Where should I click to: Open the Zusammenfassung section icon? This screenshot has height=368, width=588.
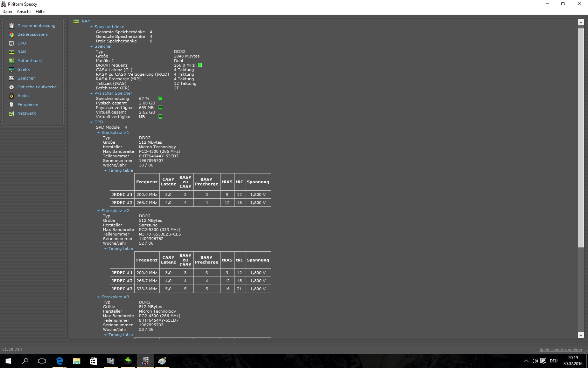[12, 26]
